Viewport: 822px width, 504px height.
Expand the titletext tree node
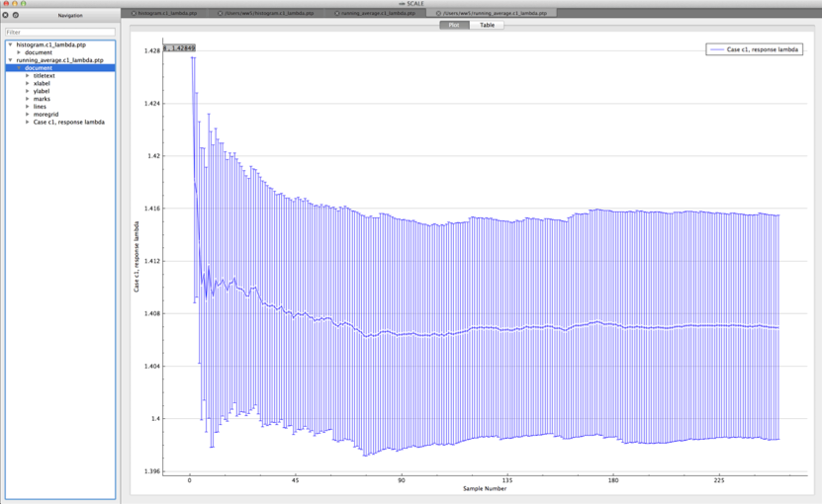point(28,76)
